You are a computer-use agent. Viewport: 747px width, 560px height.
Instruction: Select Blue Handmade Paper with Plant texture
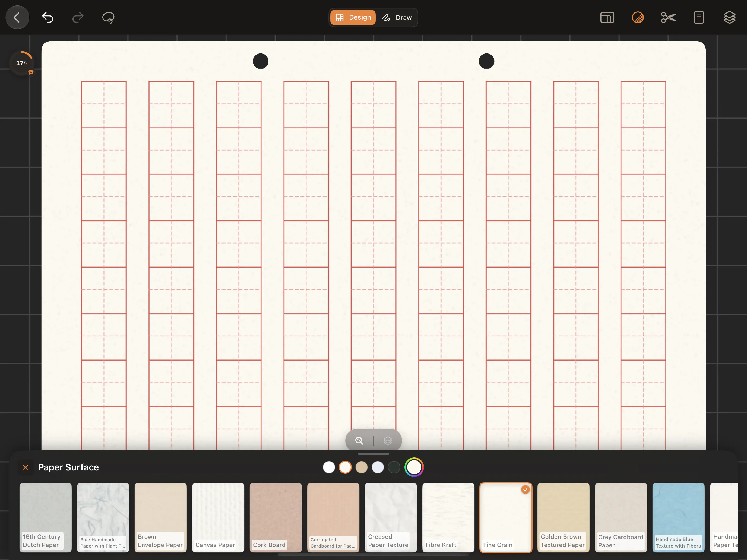pos(103,517)
